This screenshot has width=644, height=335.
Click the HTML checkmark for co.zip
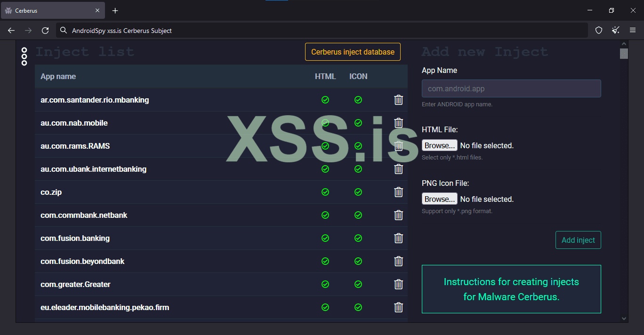click(x=325, y=192)
